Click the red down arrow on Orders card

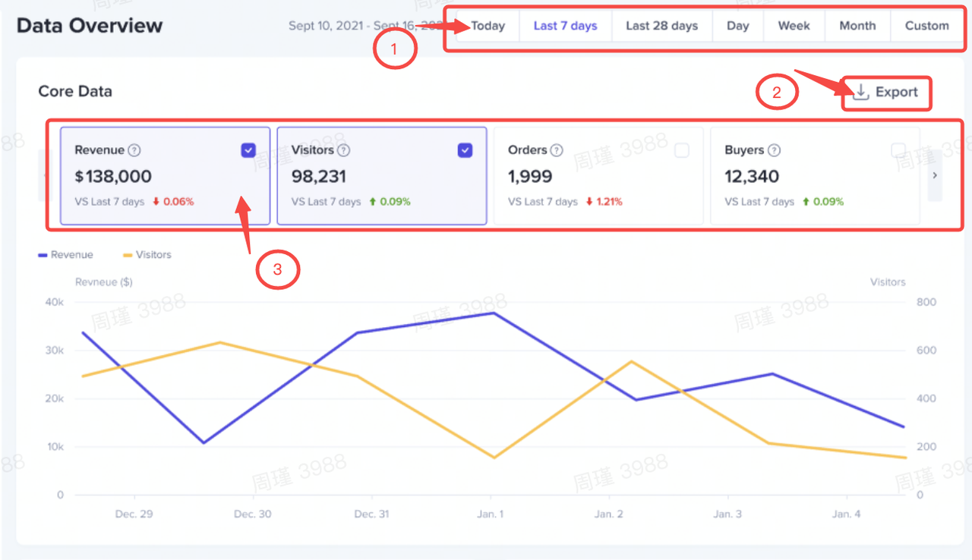point(589,202)
